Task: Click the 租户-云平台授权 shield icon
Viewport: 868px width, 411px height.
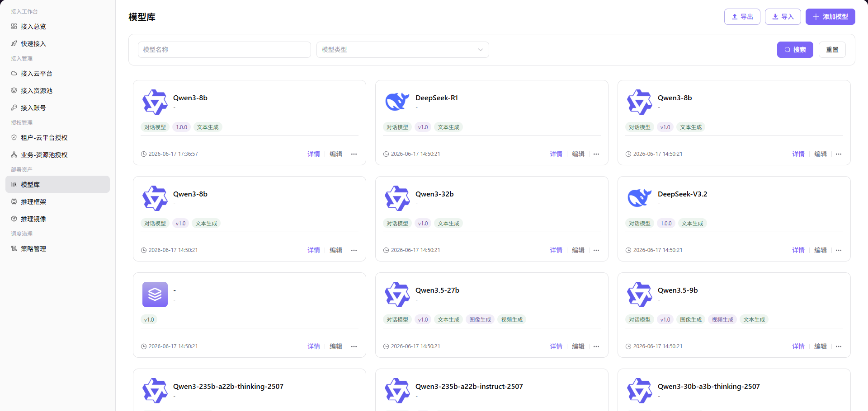Action: click(14, 137)
